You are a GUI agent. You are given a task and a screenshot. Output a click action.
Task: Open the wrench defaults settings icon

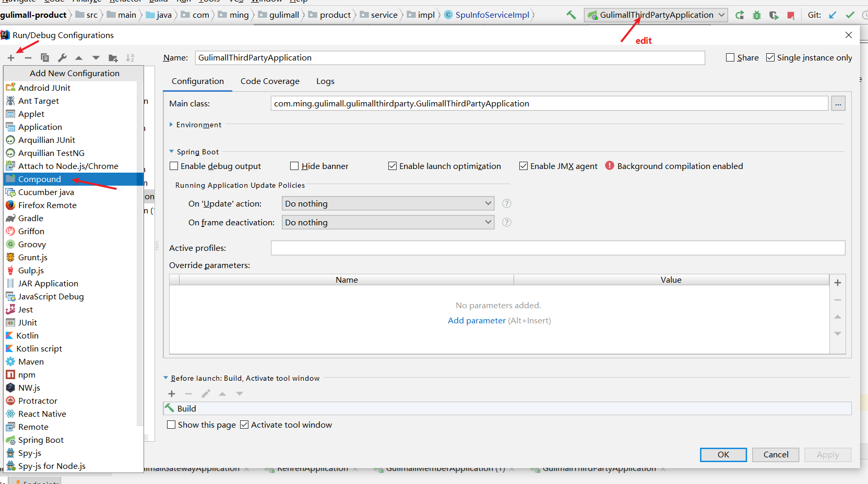coord(62,58)
